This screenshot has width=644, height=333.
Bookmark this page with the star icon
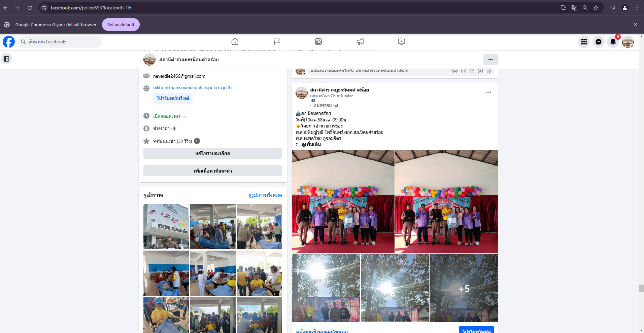tap(596, 8)
